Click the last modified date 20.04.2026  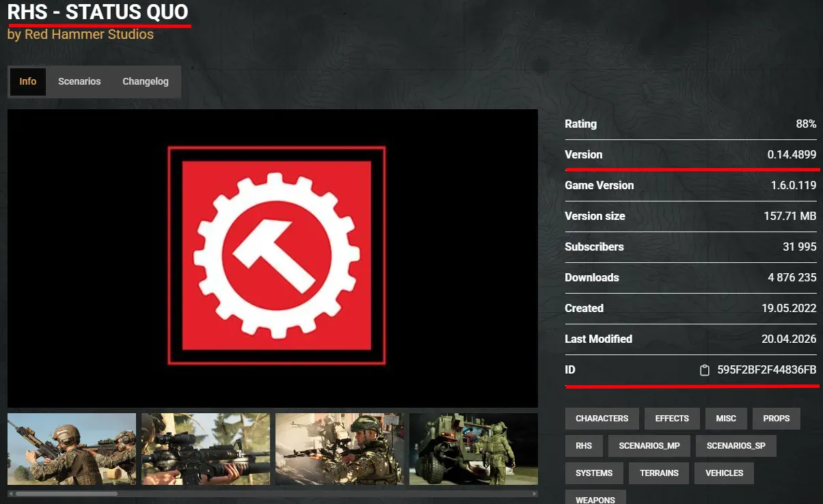(x=789, y=339)
